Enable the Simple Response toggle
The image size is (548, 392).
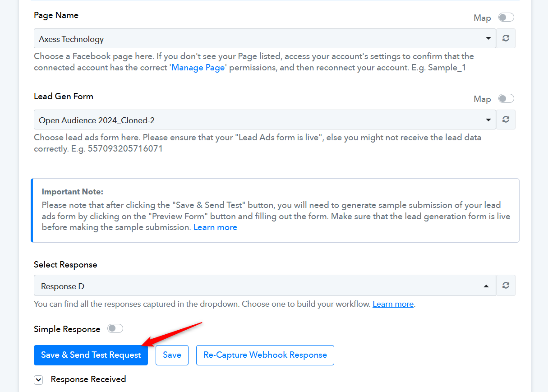click(115, 329)
